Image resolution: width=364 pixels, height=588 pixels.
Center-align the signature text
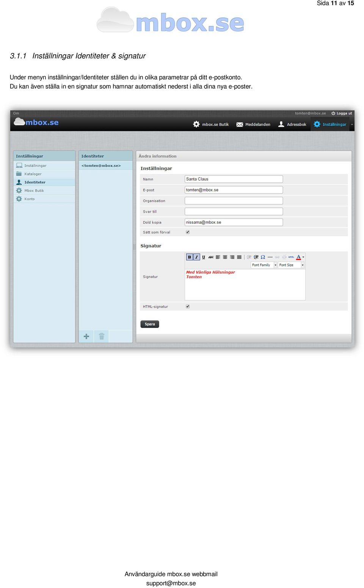point(225,257)
